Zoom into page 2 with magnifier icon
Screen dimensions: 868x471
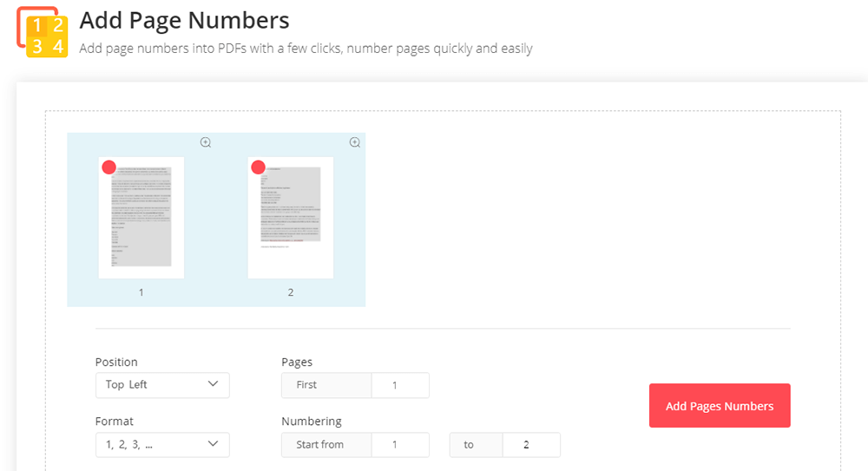click(355, 142)
